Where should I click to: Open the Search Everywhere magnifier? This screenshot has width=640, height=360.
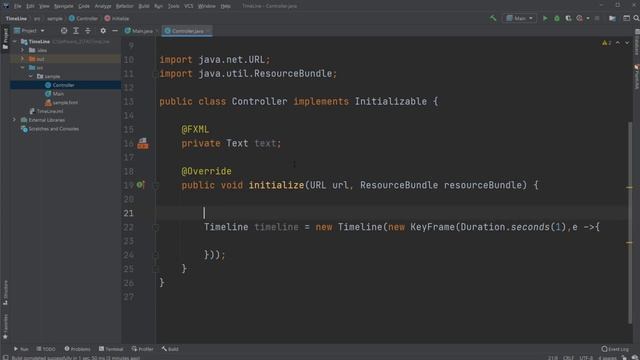point(636,18)
